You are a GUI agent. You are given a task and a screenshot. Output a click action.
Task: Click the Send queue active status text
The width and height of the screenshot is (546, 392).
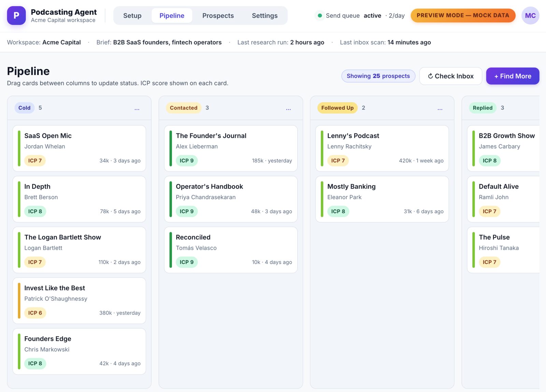[354, 16]
